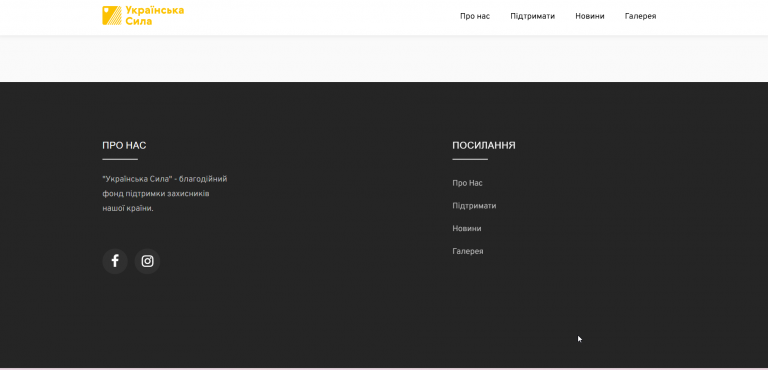
Task: Follow the footer 'Про Нас' link
Action: pos(467,183)
